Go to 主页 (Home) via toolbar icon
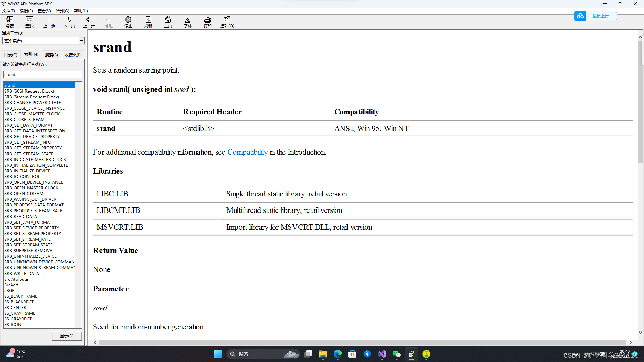Viewport: 644px width, 362px height. 168,22
